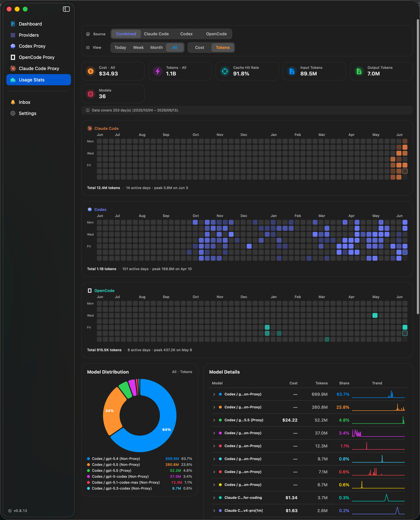Expand the $24.22 Codex Proxy row

point(214,420)
